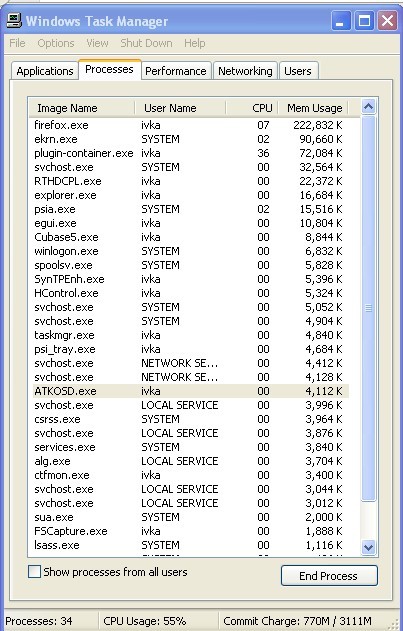Open the File menu
The height and width of the screenshot is (631, 403).
[17, 43]
